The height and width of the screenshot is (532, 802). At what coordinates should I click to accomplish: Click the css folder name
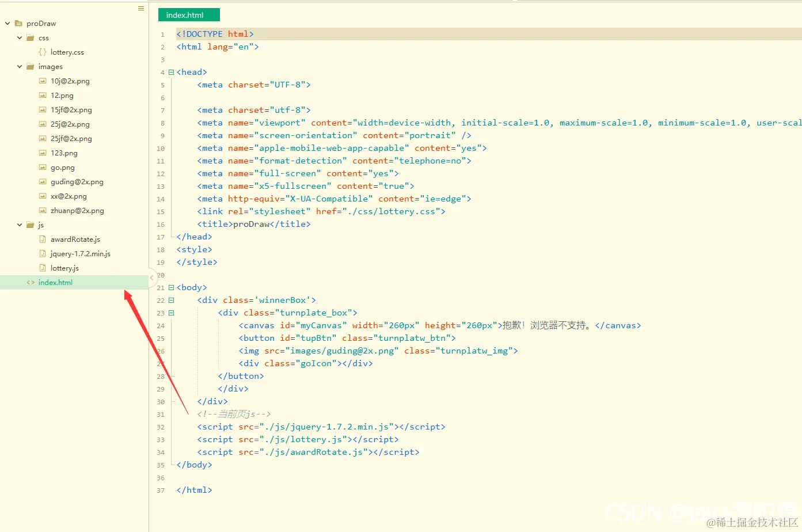click(43, 38)
